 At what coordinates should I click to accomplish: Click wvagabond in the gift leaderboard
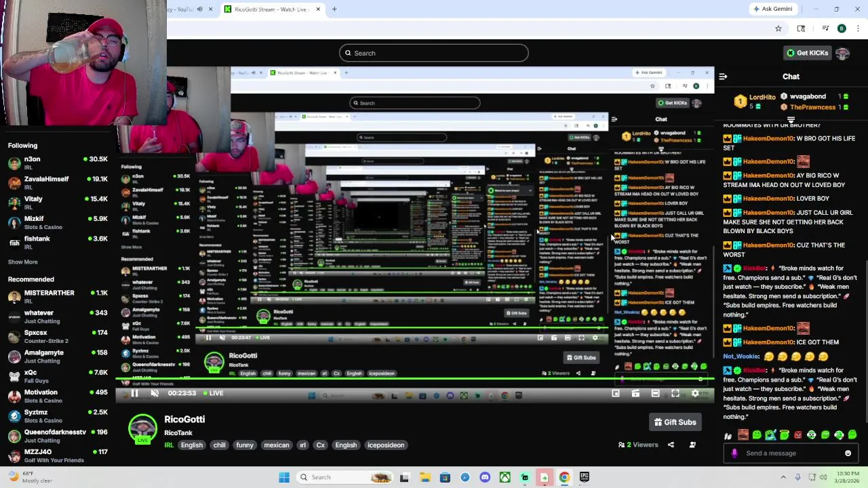(808, 97)
